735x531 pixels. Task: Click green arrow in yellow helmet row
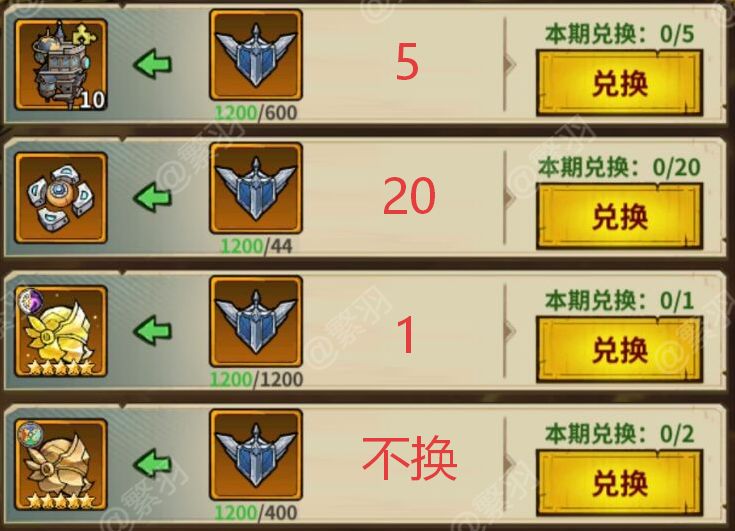(x=153, y=330)
